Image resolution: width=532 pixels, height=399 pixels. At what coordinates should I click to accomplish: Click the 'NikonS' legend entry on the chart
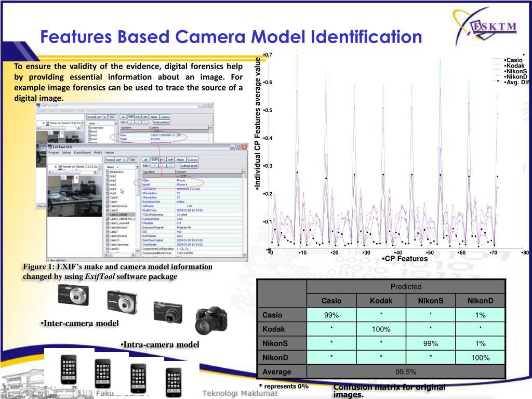510,71
